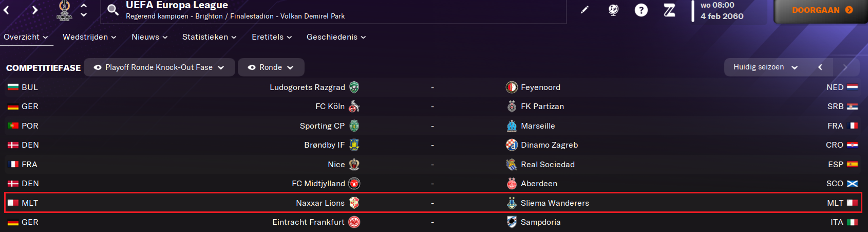Click the search magnifier icon
This screenshot has height=232, width=868.
(113, 10)
